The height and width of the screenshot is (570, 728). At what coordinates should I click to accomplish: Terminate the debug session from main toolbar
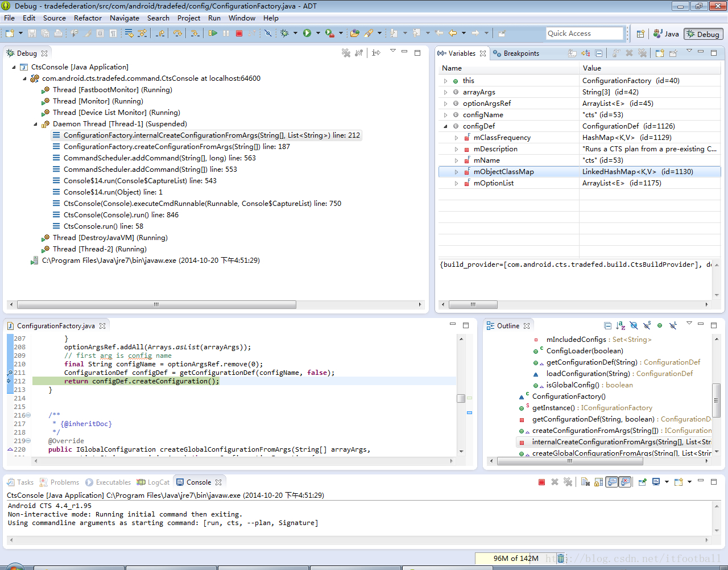pos(239,34)
